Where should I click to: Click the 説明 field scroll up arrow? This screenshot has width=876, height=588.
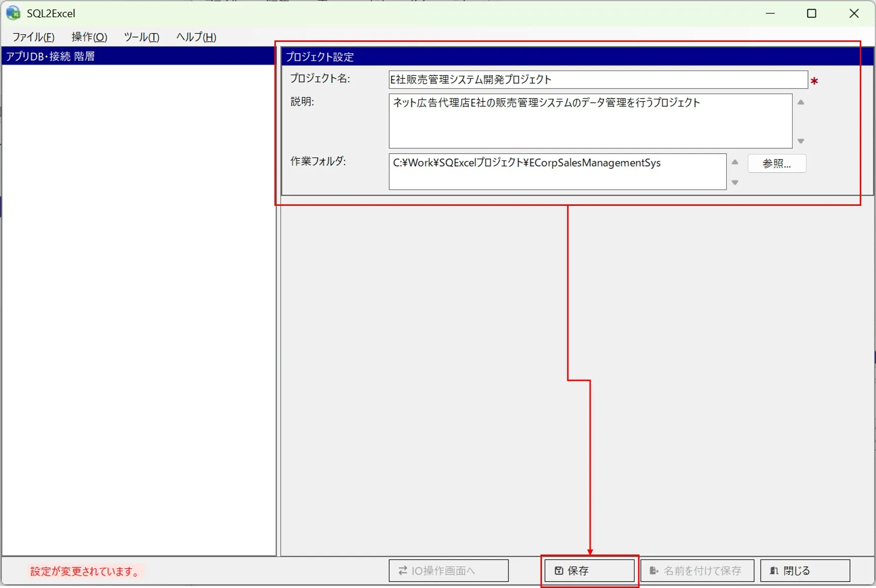tap(801, 102)
